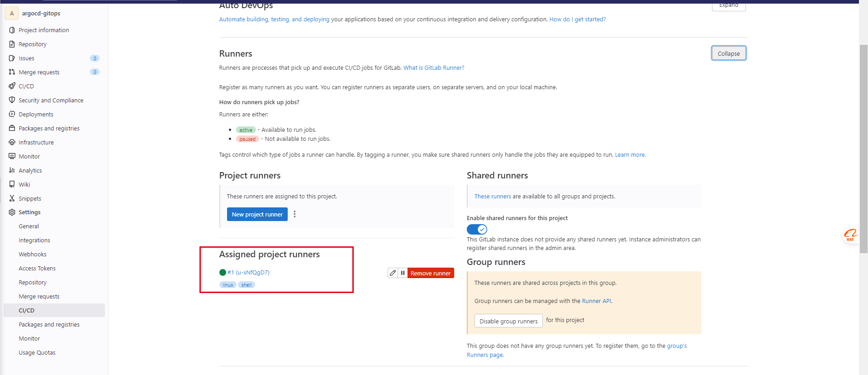Image resolution: width=868 pixels, height=375 pixels.
Task: Open the Analytics chart icon in sidebar
Action: coord(12,170)
